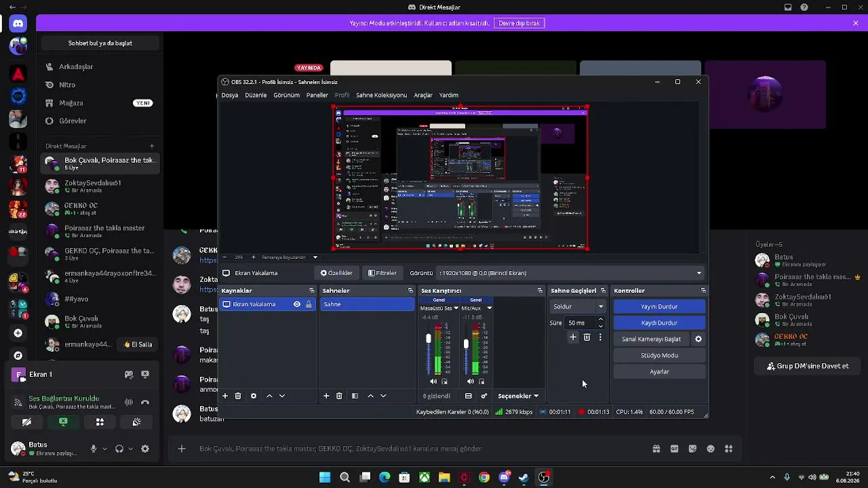
Task: Mute Masaüstü Ses audio channel
Action: pos(433,382)
